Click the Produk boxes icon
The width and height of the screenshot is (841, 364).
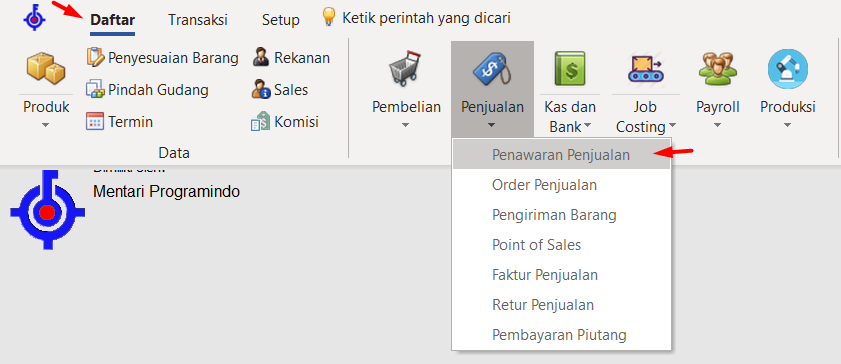[46, 68]
